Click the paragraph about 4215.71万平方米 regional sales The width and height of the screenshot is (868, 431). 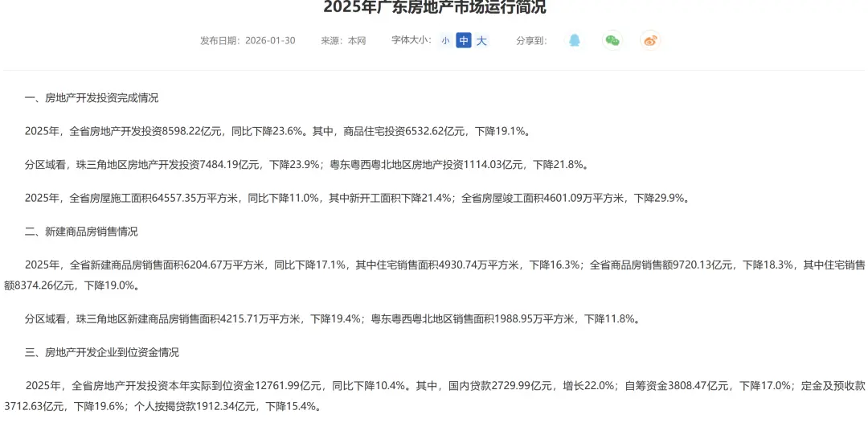point(332,319)
